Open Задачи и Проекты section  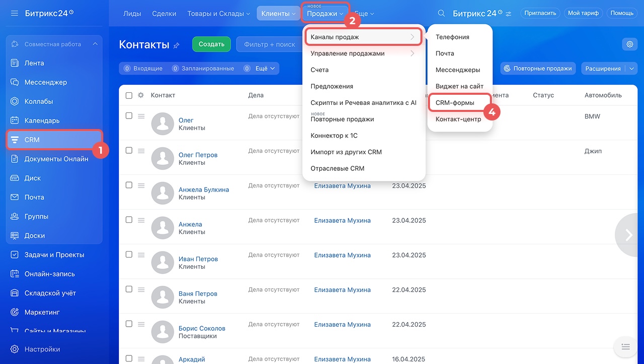(54, 255)
